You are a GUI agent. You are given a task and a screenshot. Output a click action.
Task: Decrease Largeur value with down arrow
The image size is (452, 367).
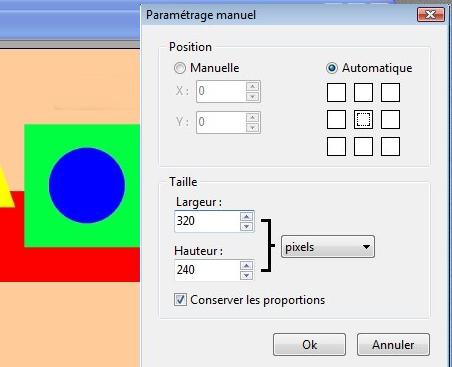coord(246,226)
